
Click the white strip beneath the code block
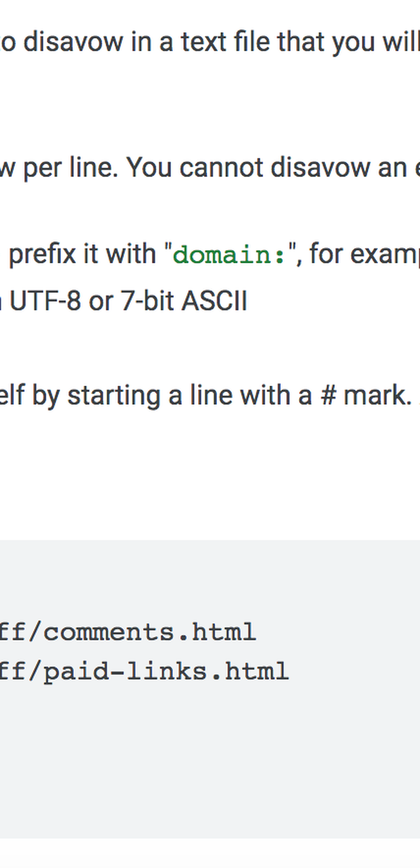(210, 853)
